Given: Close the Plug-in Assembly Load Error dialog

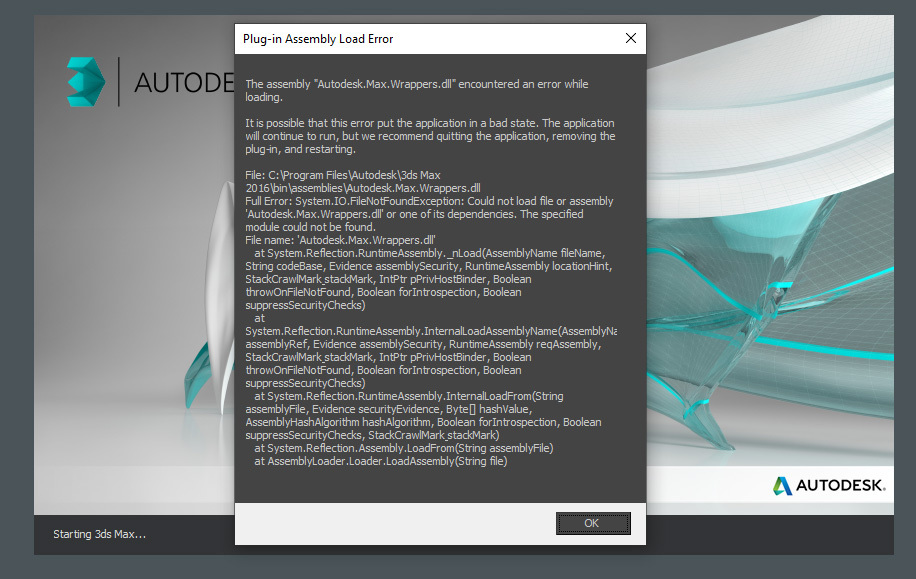Looking at the screenshot, I should pyautogui.click(x=631, y=39).
